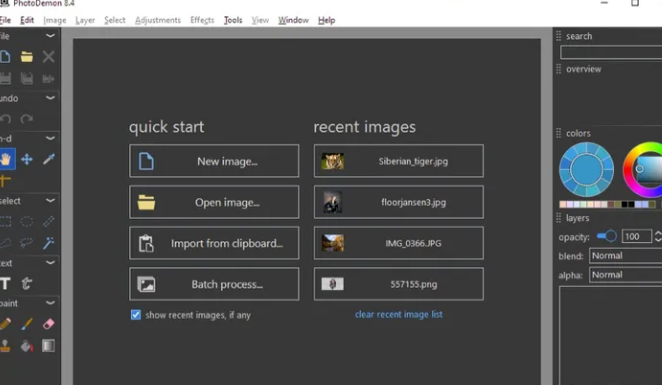Collapse the non-destructive tools section chevron
This screenshot has width=662, height=385.
[50, 138]
